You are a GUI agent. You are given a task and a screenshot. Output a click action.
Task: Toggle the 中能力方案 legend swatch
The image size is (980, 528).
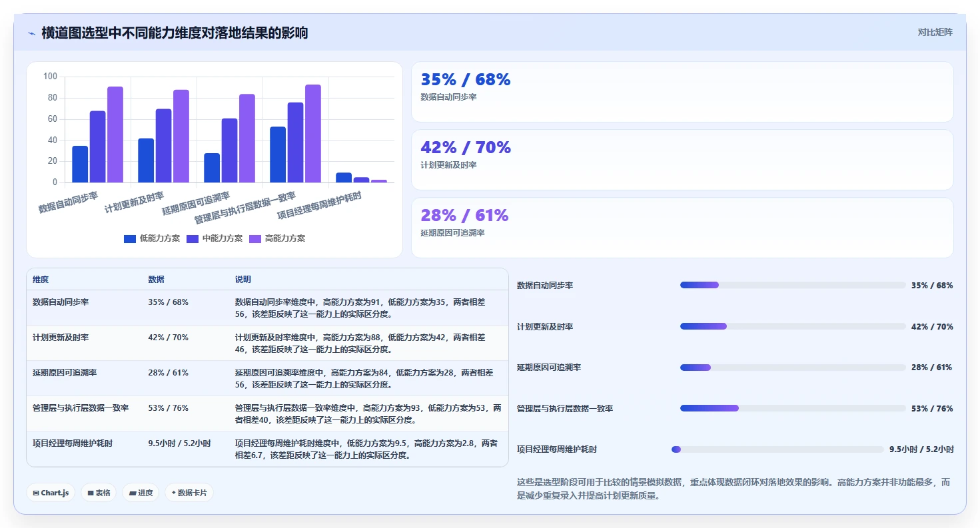point(193,238)
